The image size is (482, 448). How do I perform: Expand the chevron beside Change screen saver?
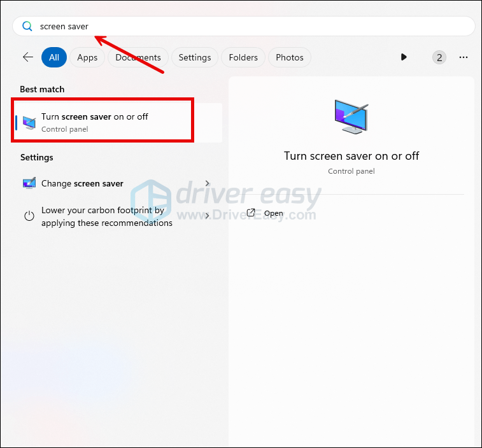208,183
